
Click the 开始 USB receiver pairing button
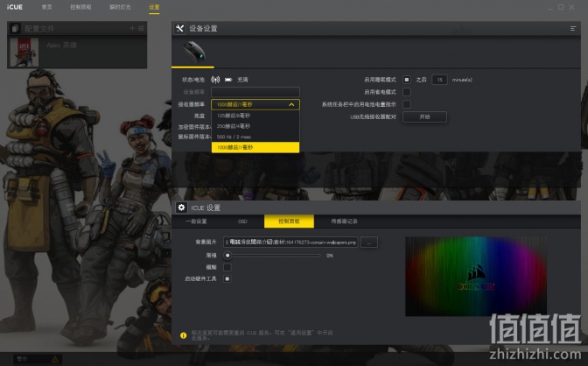[424, 116]
